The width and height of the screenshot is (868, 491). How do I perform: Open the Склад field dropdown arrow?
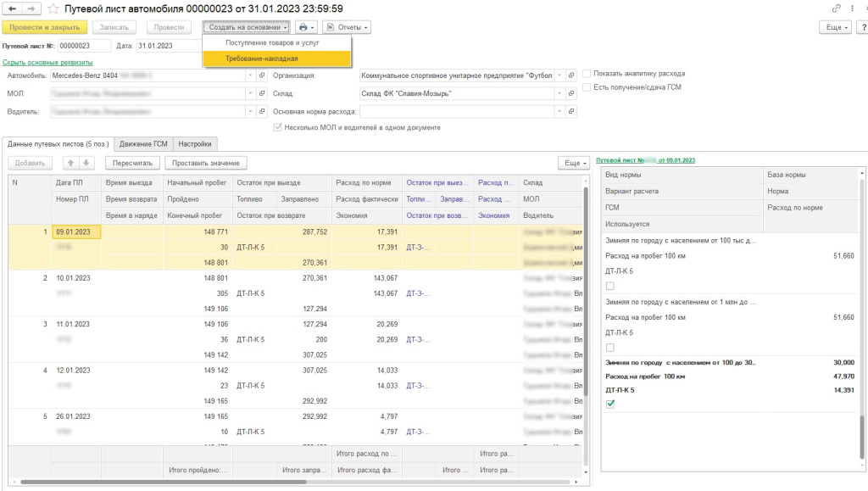click(559, 93)
